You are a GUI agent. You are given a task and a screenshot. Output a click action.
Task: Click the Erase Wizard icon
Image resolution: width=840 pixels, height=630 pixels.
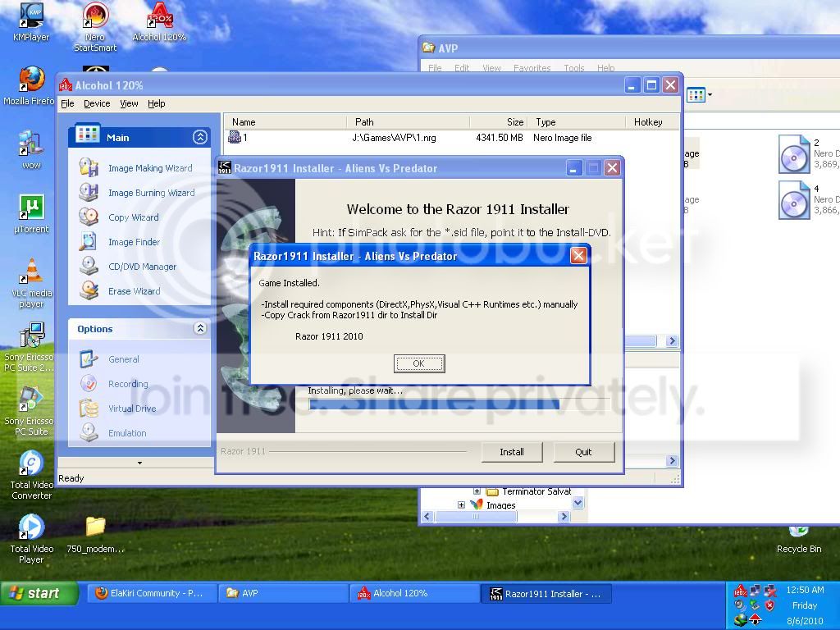click(x=89, y=291)
